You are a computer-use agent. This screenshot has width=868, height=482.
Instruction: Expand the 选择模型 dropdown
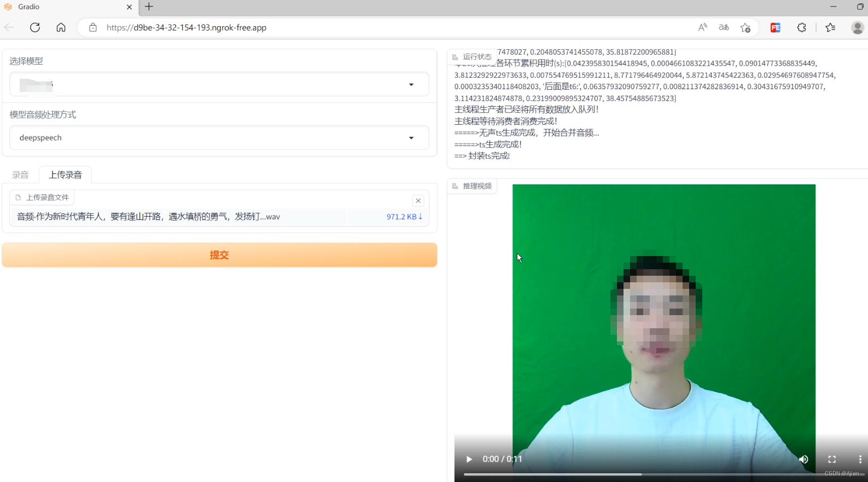(219, 84)
